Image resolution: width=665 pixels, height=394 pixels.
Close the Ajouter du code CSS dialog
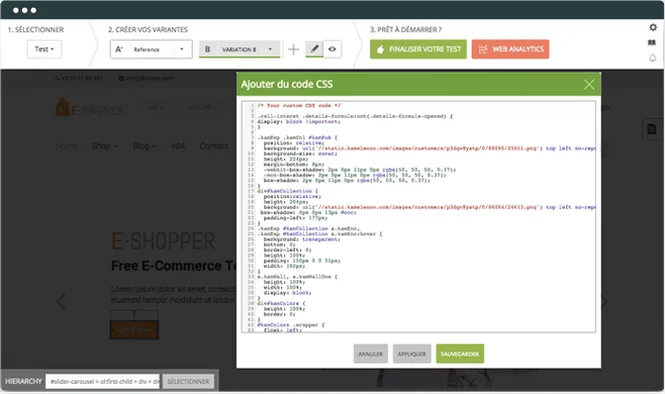click(589, 84)
